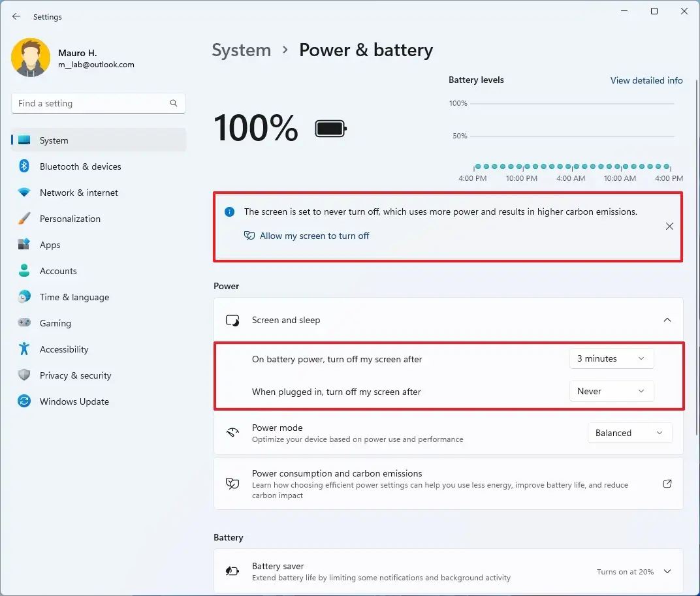Image resolution: width=700 pixels, height=596 pixels.
Task: Expand the Battery saver section
Action: pyautogui.click(x=667, y=571)
